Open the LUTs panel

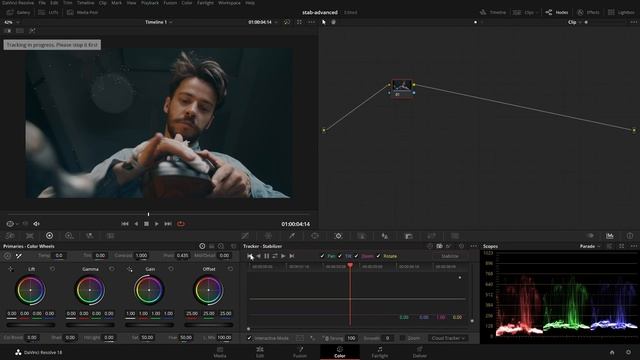tap(49, 12)
